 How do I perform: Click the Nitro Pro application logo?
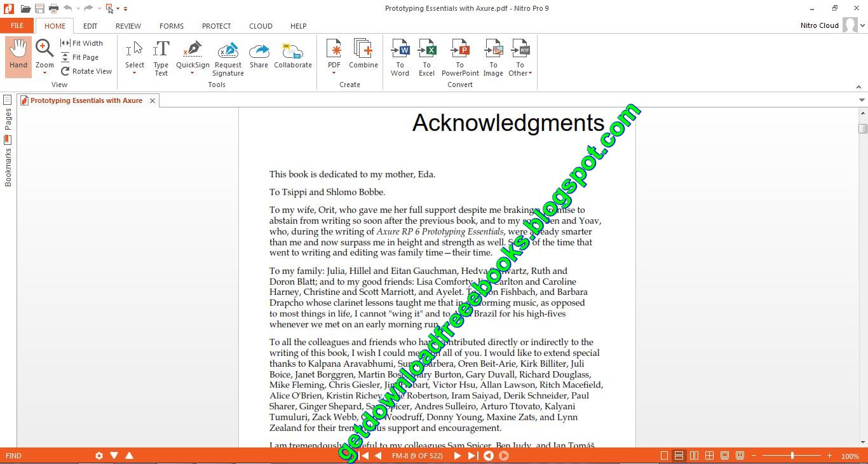tap(8, 8)
